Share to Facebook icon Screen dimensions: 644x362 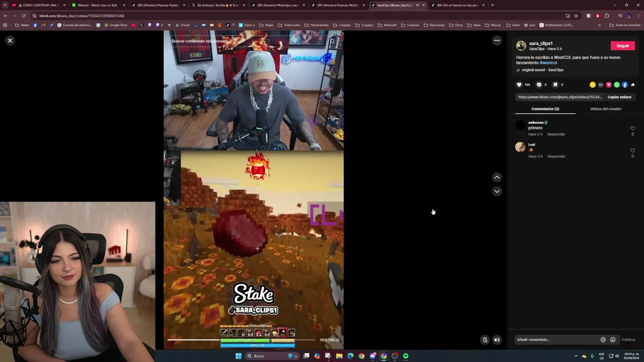(x=624, y=84)
